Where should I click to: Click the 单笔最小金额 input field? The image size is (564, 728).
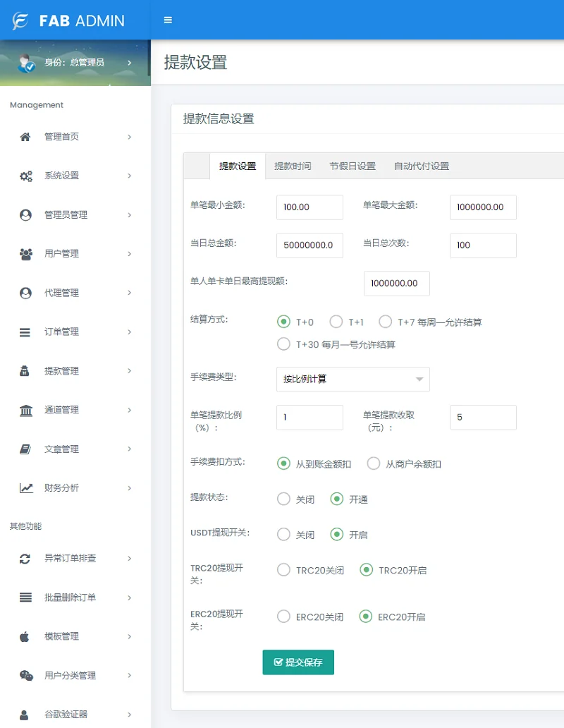tap(309, 207)
